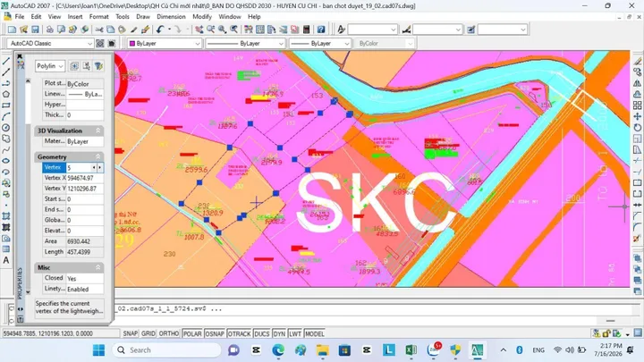Screen dimensions: 644x362
Task: Select the Circle draw tool
Action: pyautogui.click(x=6, y=128)
